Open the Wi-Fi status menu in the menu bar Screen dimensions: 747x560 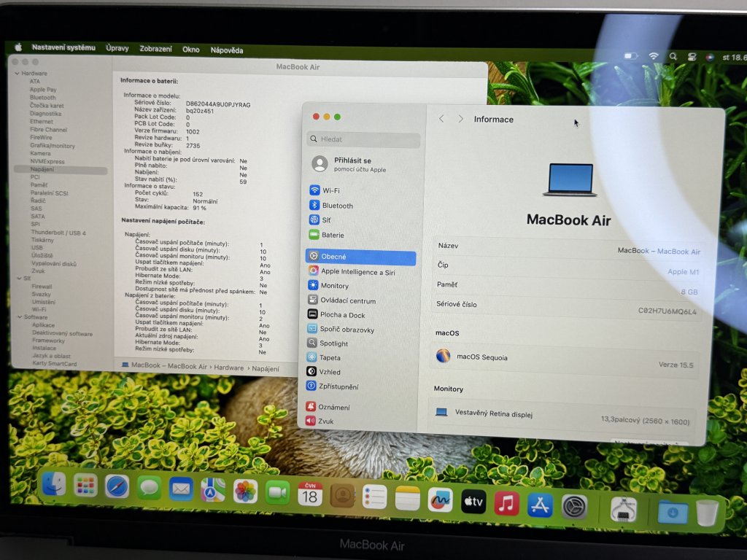pyautogui.click(x=653, y=56)
